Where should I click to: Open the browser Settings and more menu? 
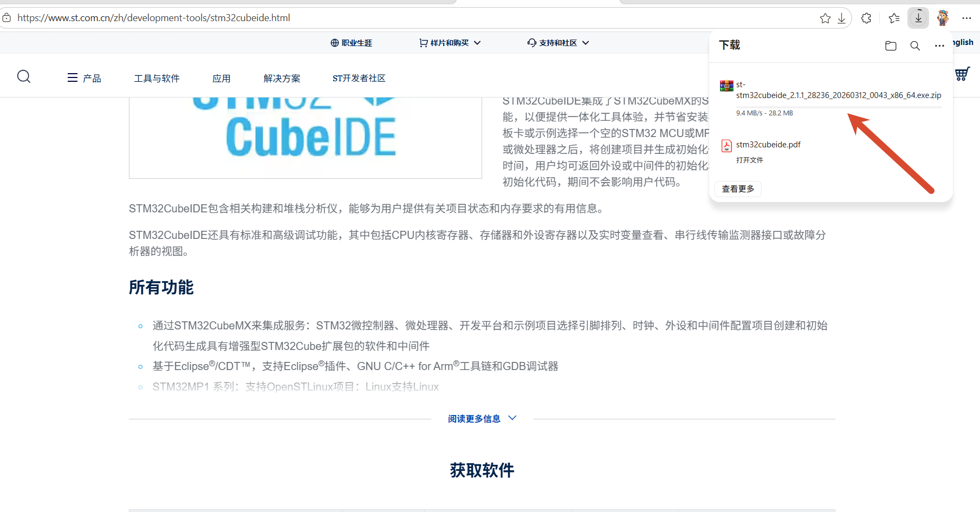coord(966,18)
